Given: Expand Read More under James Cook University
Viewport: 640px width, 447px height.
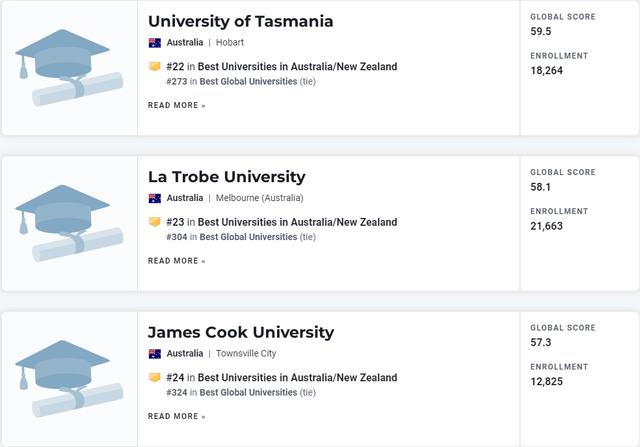Looking at the screenshot, I should tap(176, 416).
